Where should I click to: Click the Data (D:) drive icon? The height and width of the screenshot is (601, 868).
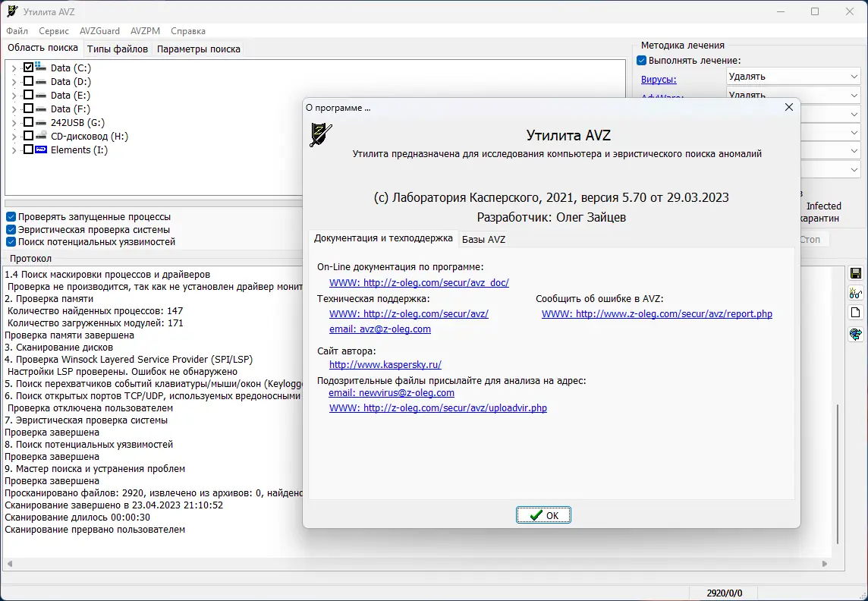coord(41,81)
